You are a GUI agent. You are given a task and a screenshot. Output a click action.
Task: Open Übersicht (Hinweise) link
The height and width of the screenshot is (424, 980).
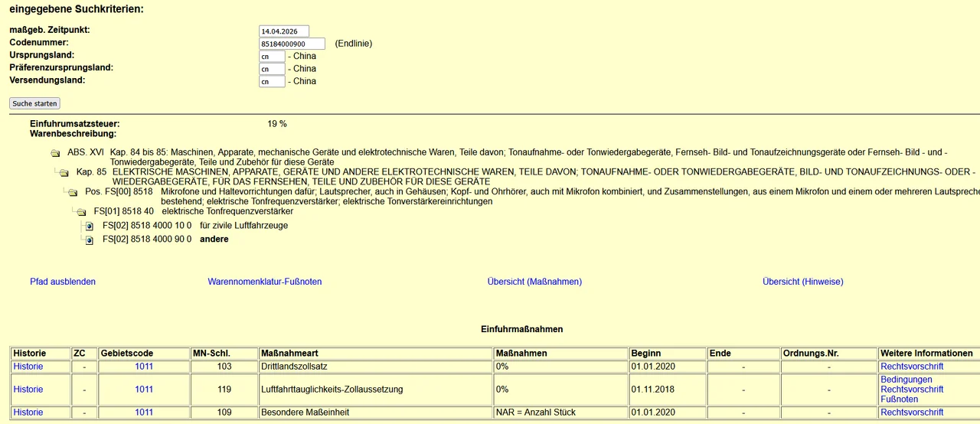click(x=802, y=282)
